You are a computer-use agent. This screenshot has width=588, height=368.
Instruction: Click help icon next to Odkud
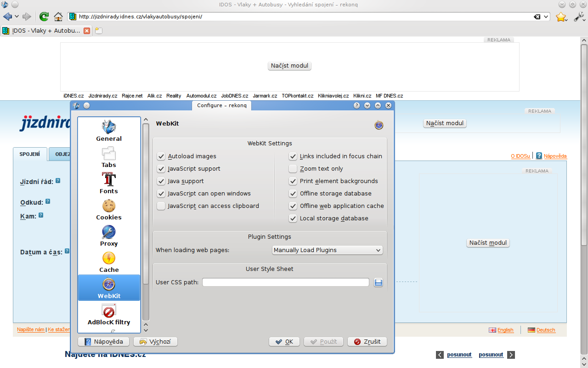[x=48, y=201]
